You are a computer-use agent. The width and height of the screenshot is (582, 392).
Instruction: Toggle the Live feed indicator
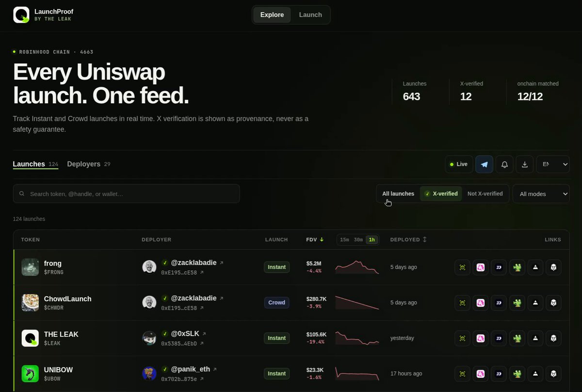point(459,164)
